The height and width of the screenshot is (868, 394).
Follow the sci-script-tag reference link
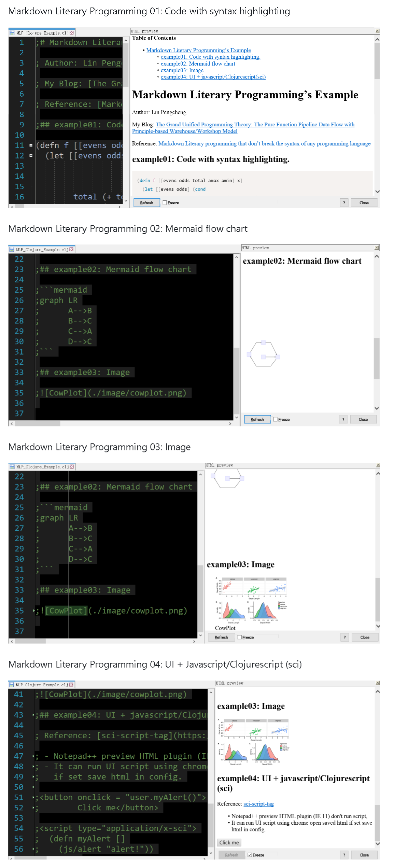point(258,803)
